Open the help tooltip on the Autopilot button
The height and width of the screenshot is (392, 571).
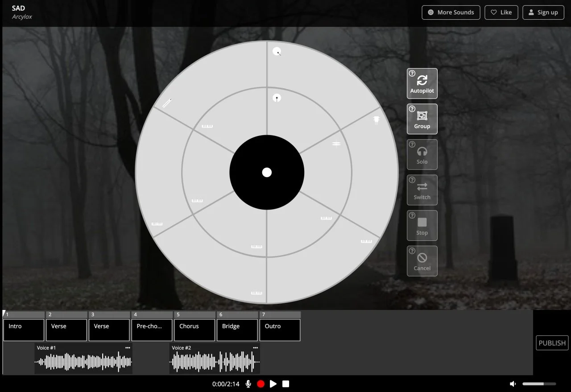[x=411, y=72]
